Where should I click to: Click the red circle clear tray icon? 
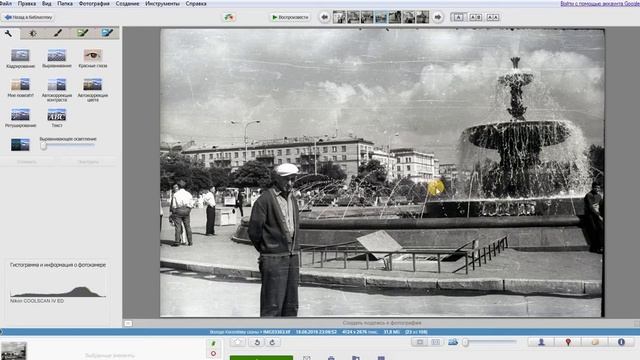(213, 353)
